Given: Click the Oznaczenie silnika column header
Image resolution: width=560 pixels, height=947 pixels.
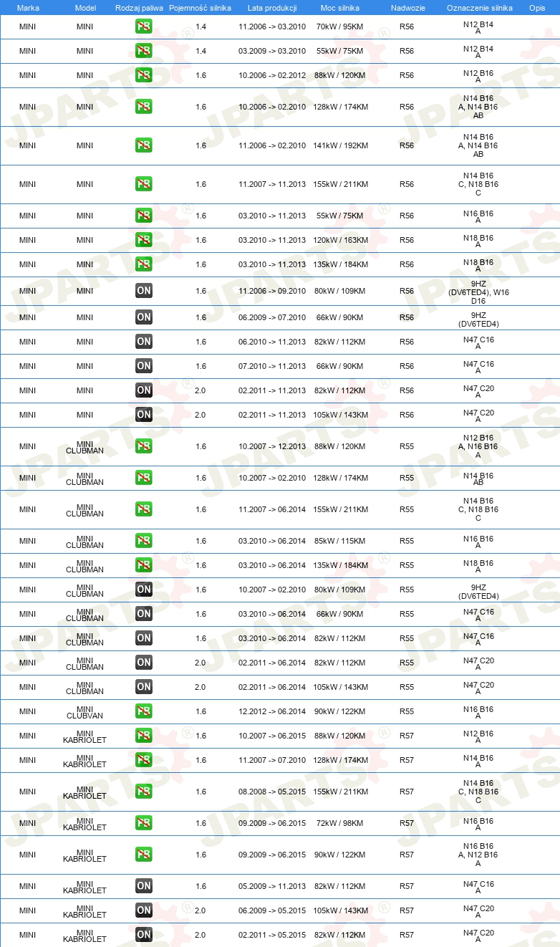Looking at the screenshot, I should point(480,8).
